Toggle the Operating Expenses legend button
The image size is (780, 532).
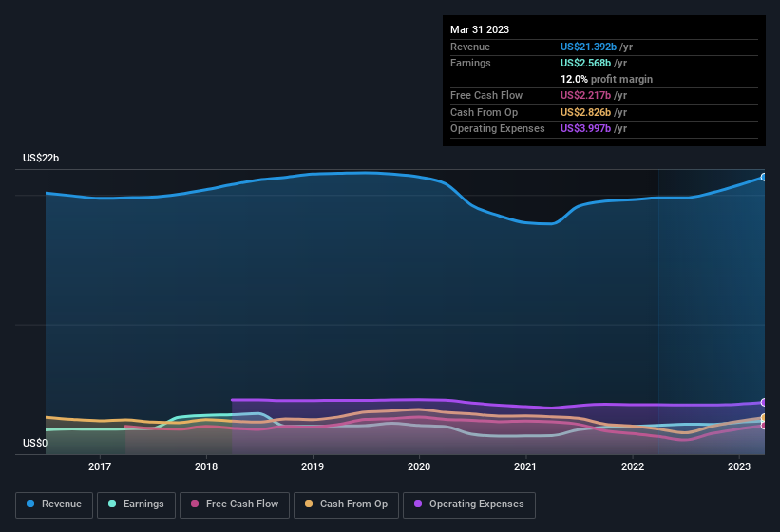click(x=469, y=504)
